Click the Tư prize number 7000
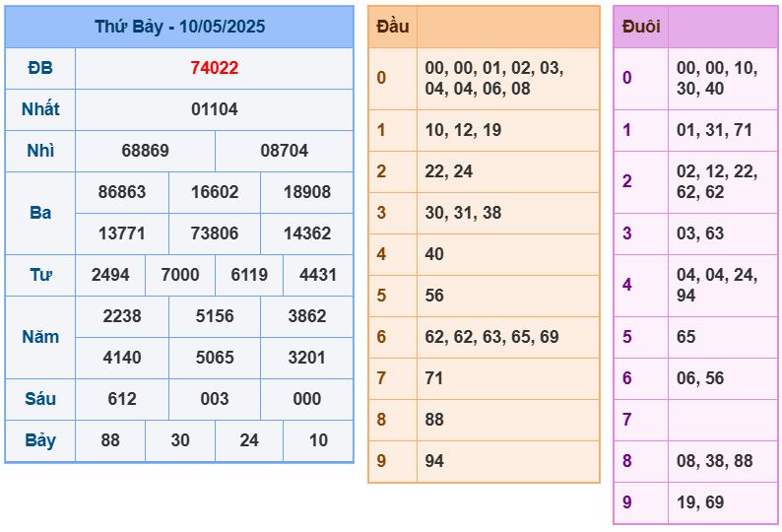 click(x=180, y=275)
